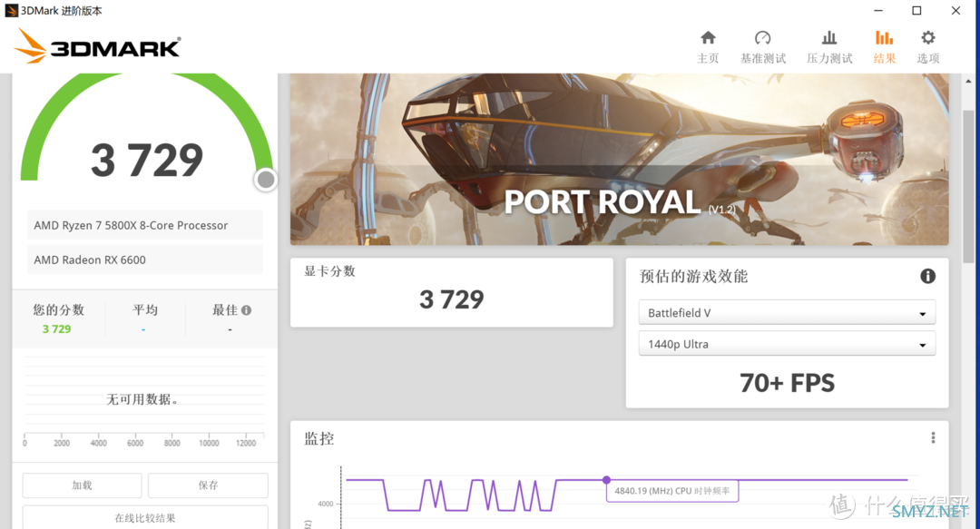
Task: Click the 70+ FPS estimate value
Action: click(x=787, y=383)
